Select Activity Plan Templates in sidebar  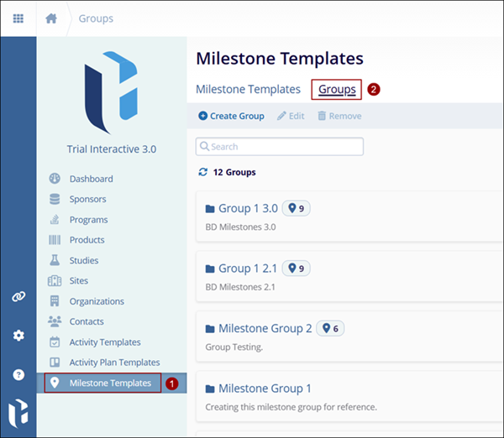pos(114,362)
